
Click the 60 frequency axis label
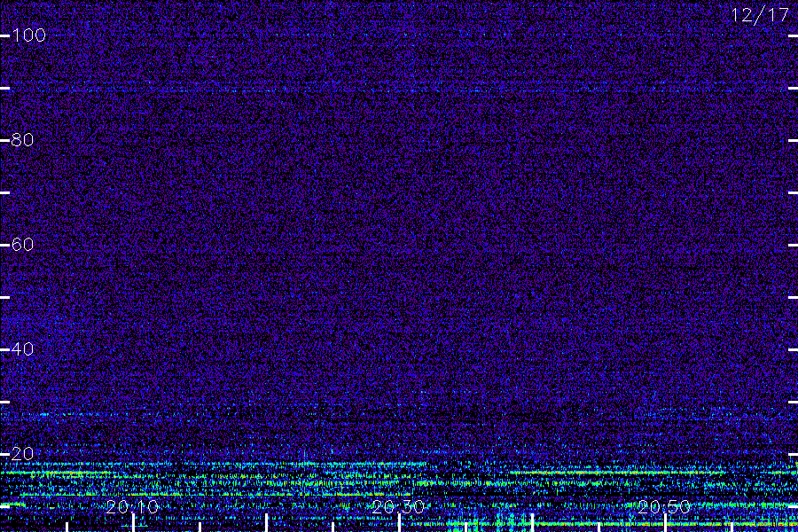pyautogui.click(x=22, y=245)
